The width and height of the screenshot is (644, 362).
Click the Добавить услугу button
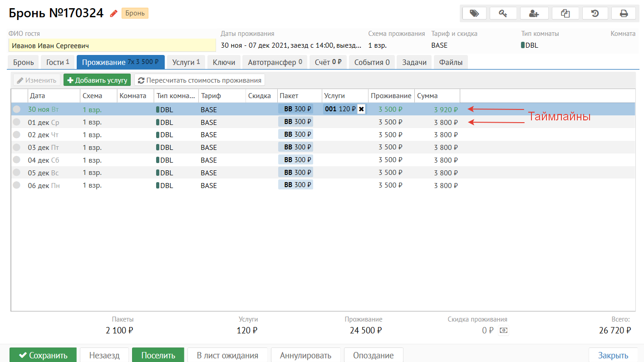click(97, 80)
